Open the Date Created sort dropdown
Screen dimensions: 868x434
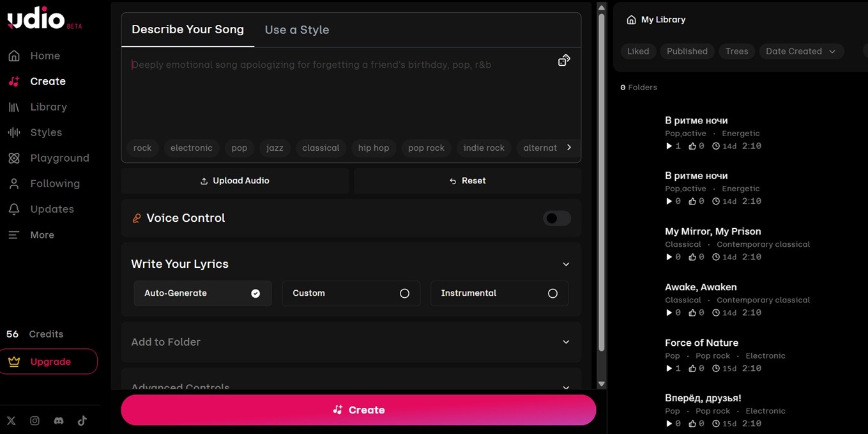tap(802, 51)
